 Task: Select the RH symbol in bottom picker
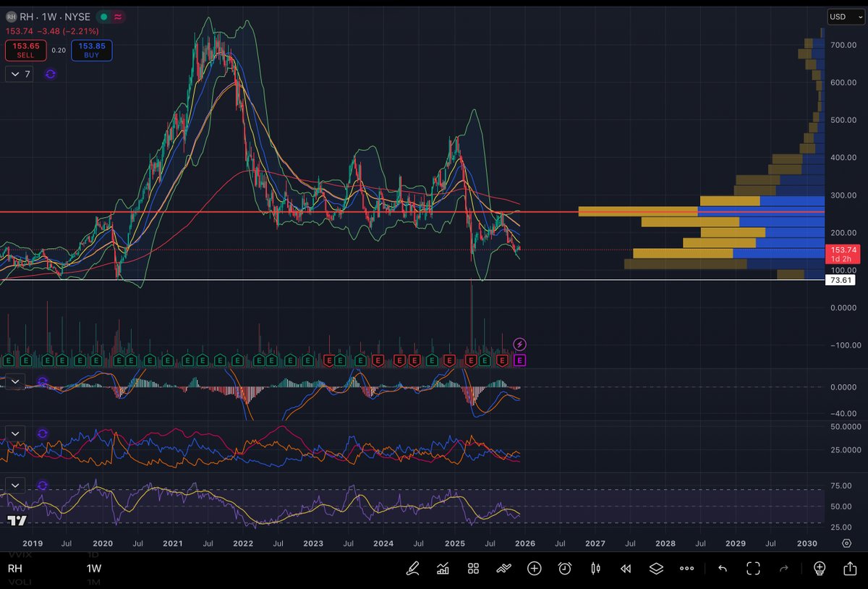[x=15, y=569]
